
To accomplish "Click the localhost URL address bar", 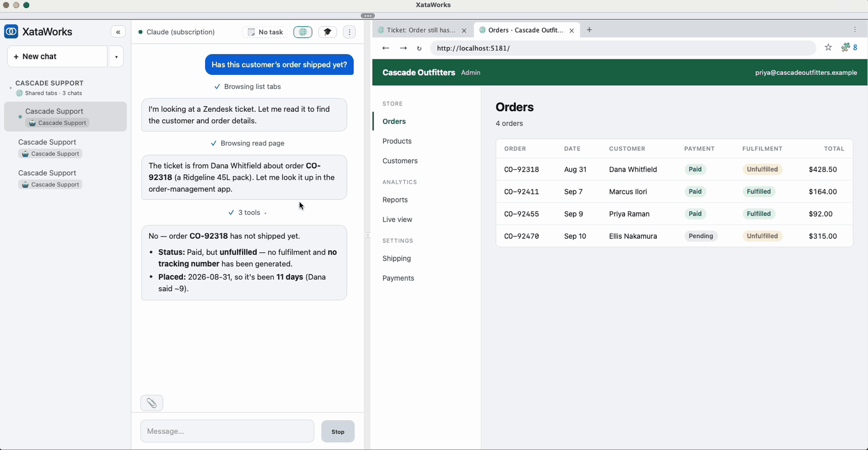I will coord(623,48).
